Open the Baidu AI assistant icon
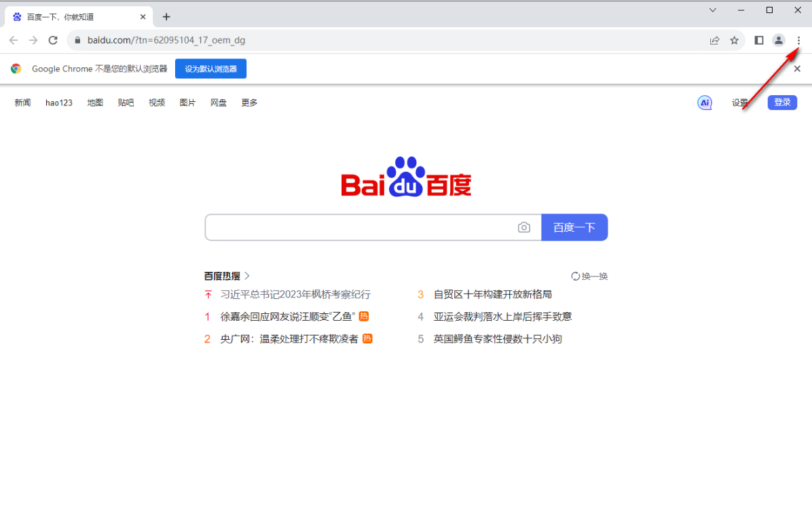Image resolution: width=812 pixels, height=513 pixels. coord(705,103)
